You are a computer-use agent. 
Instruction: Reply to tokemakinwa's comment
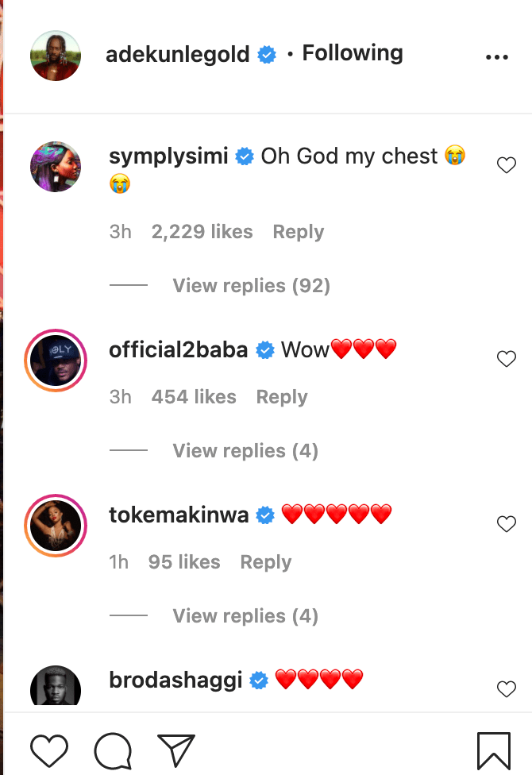tap(265, 562)
